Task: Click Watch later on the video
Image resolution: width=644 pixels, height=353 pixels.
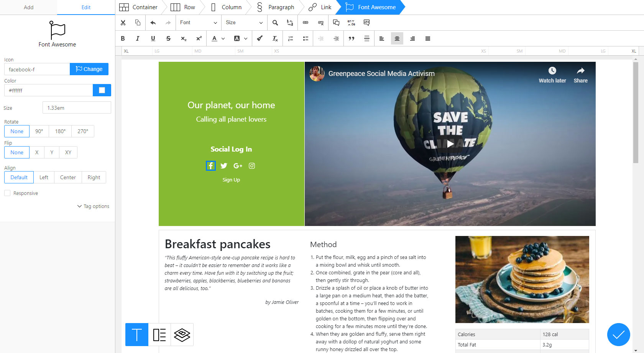Action: tap(552, 75)
